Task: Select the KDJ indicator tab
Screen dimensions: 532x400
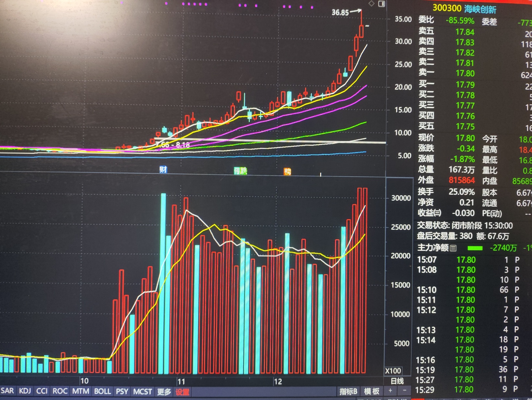Action: pos(25,391)
